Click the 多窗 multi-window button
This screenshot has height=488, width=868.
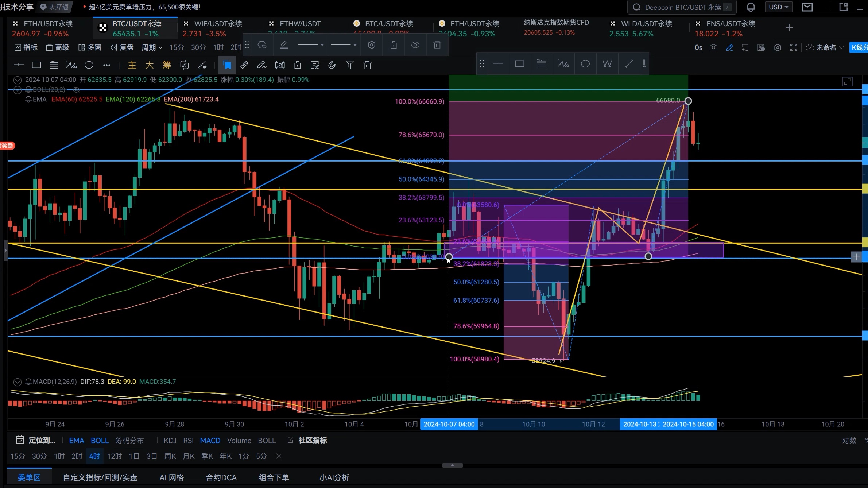click(90, 47)
